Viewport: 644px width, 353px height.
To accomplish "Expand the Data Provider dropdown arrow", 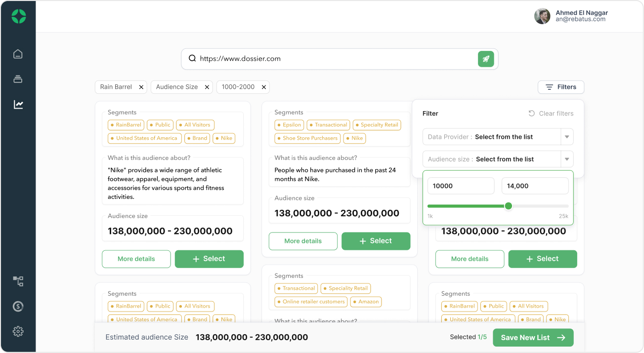I will 567,137.
